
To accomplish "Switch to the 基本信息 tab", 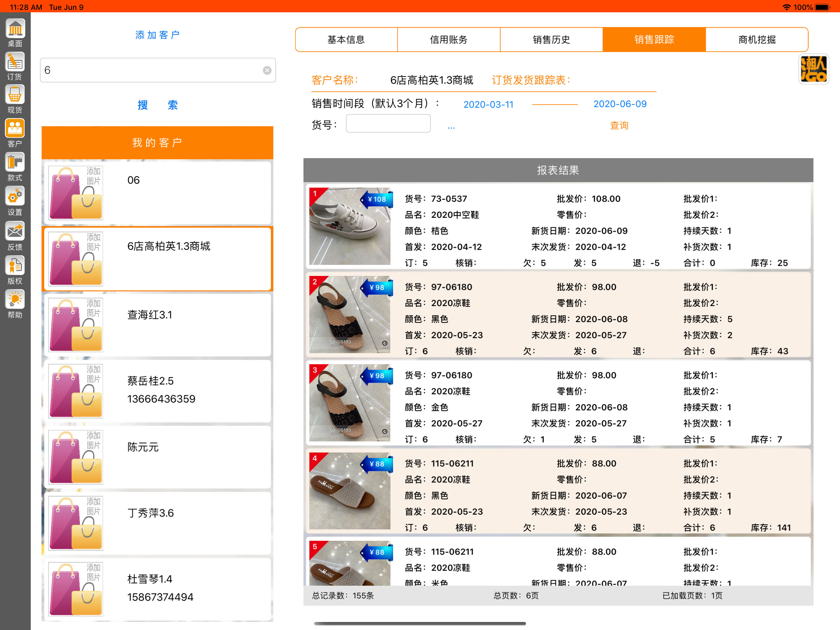I will 346,39.
